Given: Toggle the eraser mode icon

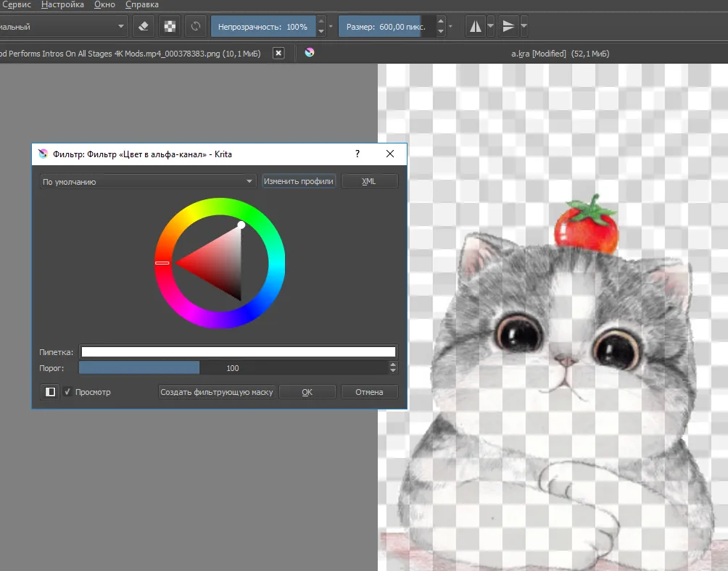Looking at the screenshot, I should (144, 26).
